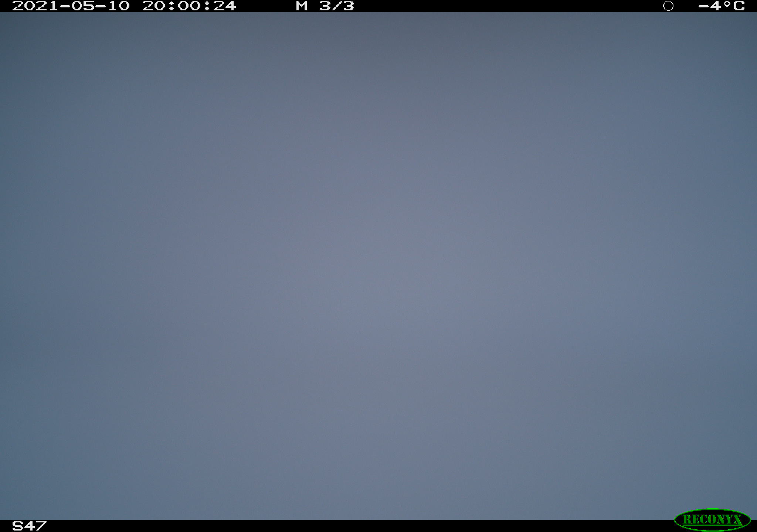Click the green RECONYX logo

tap(712, 519)
